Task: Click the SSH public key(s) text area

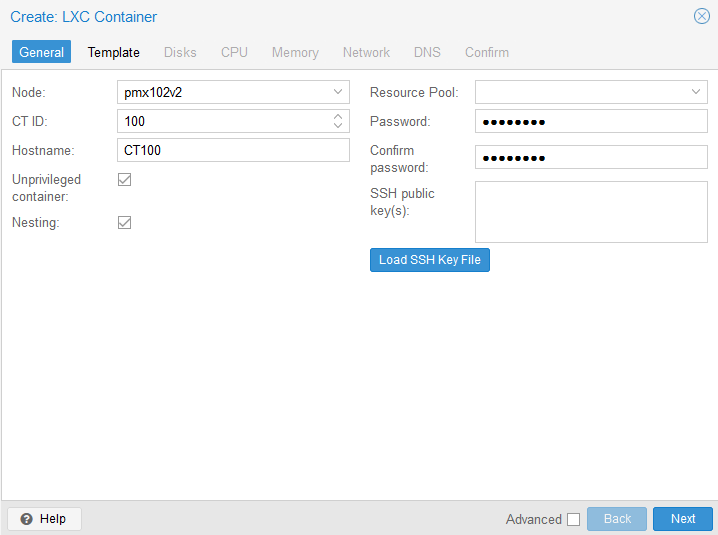Action: tap(591, 212)
